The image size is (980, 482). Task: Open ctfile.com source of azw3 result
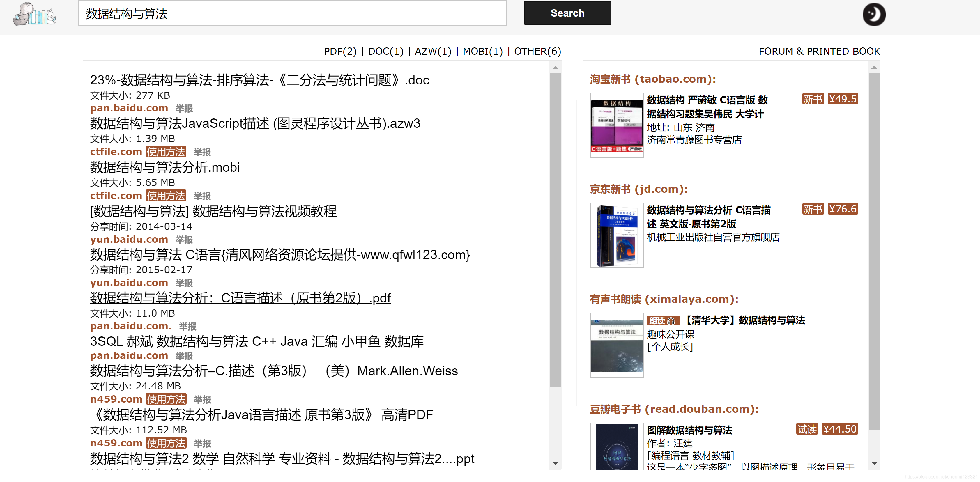pyautogui.click(x=116, y=151)
